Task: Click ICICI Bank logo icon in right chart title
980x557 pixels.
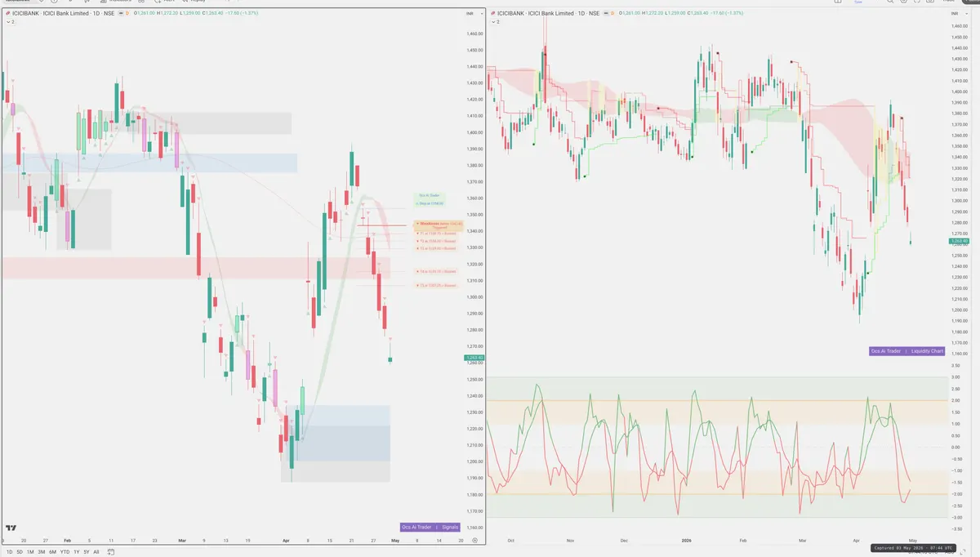Action: pyautogui.click(x=492, y=13)
